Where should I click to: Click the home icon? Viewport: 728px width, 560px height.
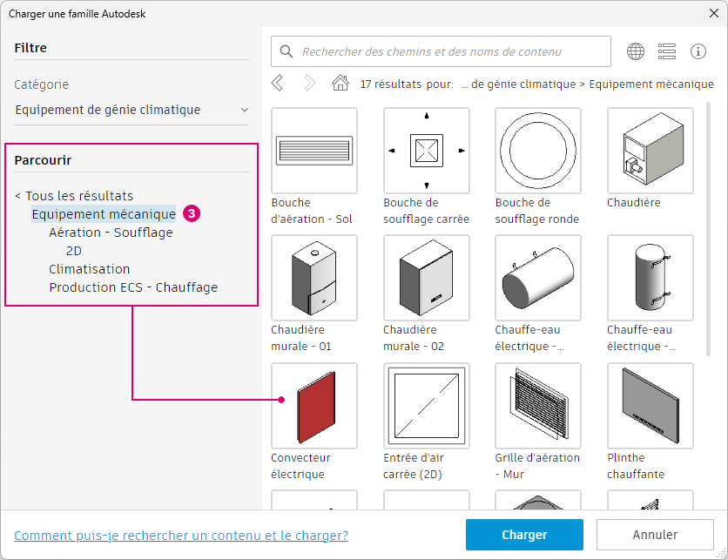coord(340,83)
